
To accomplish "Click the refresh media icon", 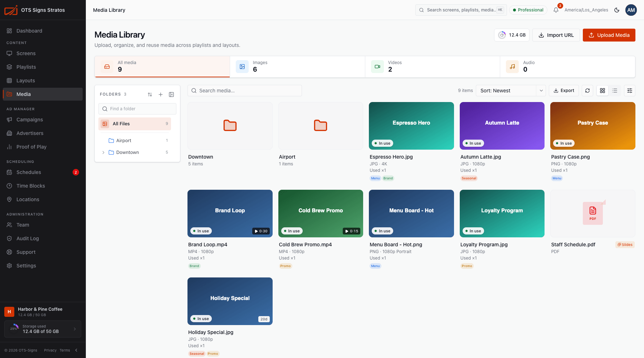I will tap(587, 91).
